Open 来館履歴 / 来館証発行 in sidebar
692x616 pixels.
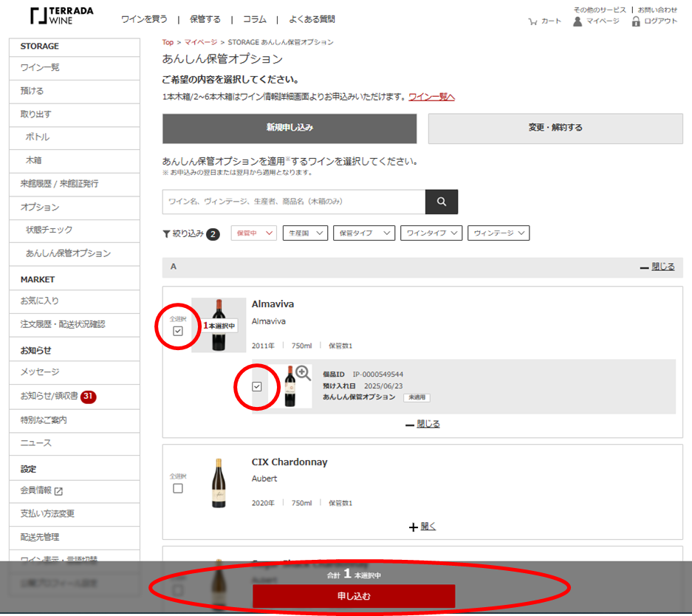(x=75, y=184)
